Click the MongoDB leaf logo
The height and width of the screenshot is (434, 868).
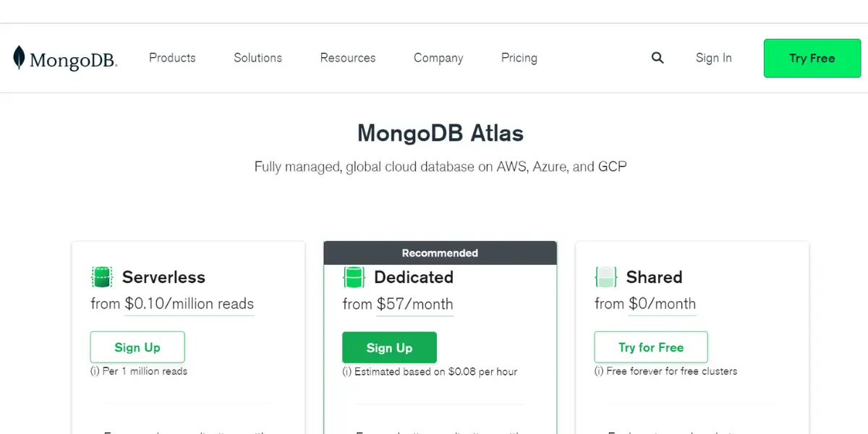click(65, 58)
